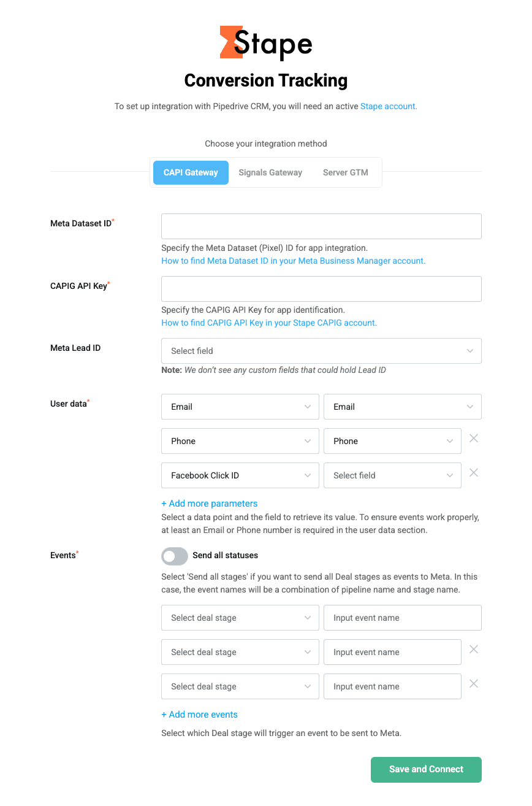Click the Add more parameters link
The width and height of the screenshot is (532, 806).
pos(210,504)
